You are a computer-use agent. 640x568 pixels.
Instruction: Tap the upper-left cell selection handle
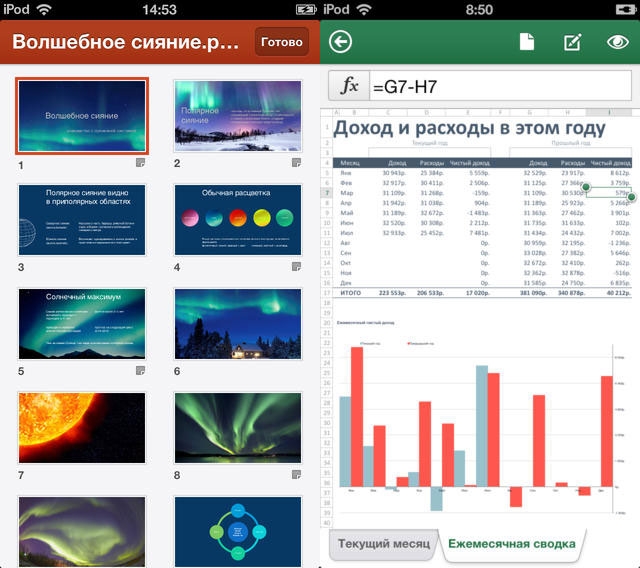coord(585,187)
